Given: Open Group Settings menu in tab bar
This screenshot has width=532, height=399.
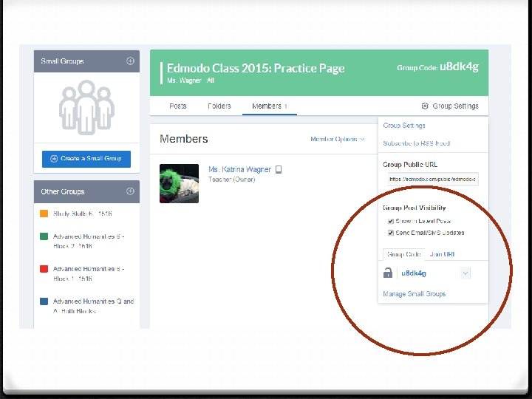Looking at the screenshot, I should pos(450,106).
